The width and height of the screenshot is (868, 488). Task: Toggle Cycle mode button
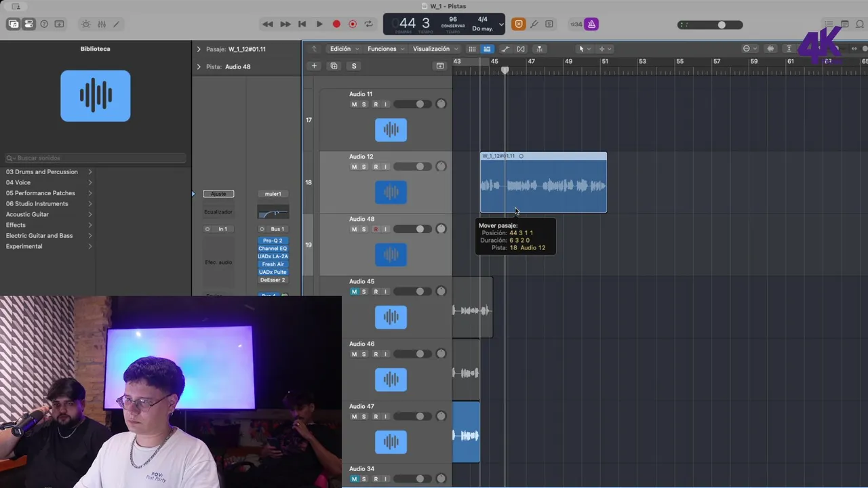click(369, 24)
